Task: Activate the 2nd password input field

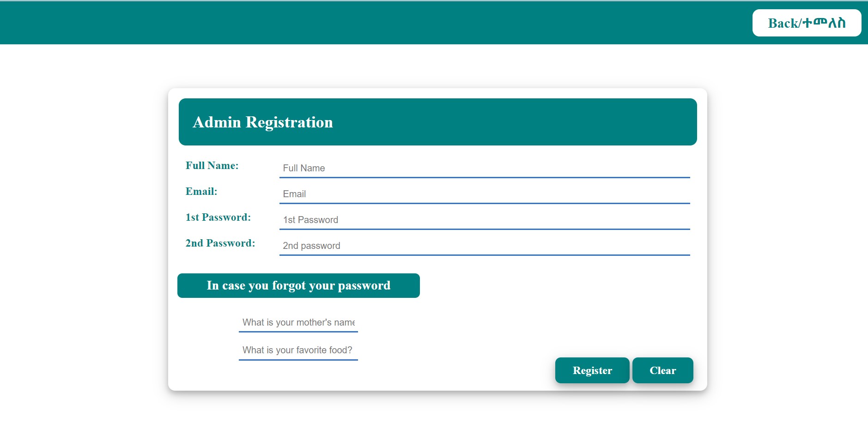Action: (x=485, y=246)
